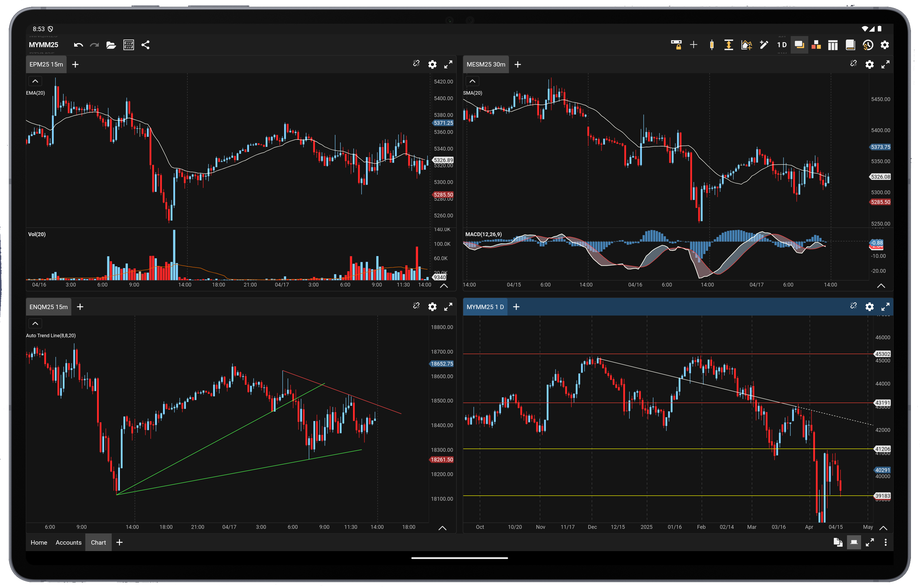This screenshot has width=920, height=588.
Task: Click the candlestick chart type icon
Action: pos(711,45)
